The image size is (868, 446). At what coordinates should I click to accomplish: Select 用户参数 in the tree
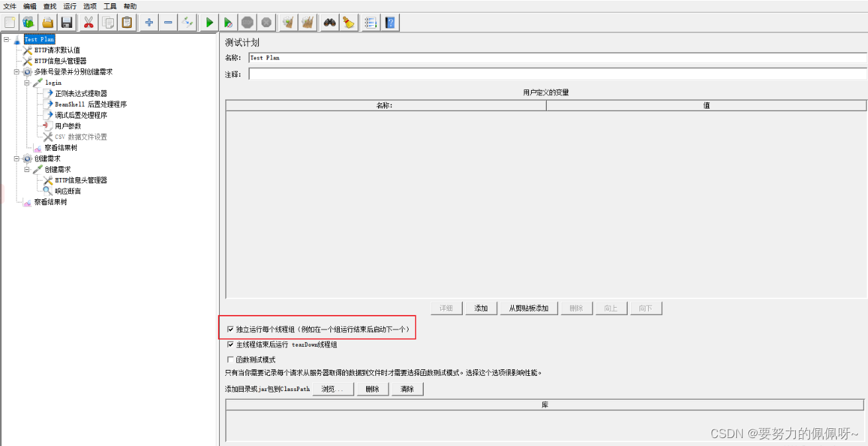pos(68,126)
